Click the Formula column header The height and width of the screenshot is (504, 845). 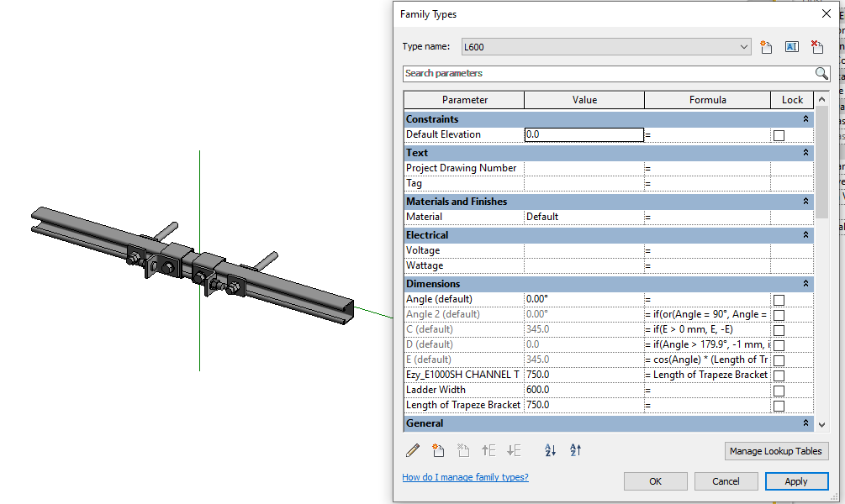707,100
